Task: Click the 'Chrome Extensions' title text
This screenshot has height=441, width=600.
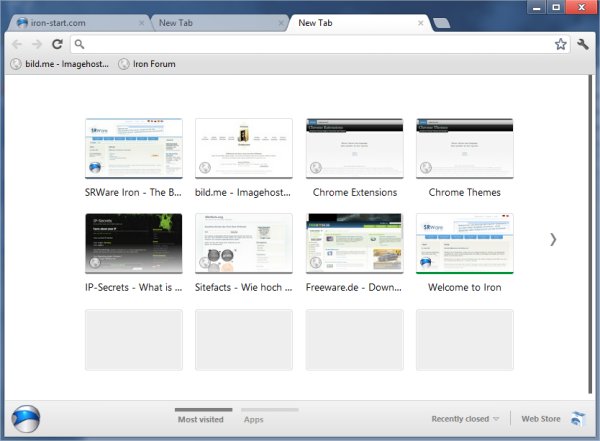Action: coord(355,192)
